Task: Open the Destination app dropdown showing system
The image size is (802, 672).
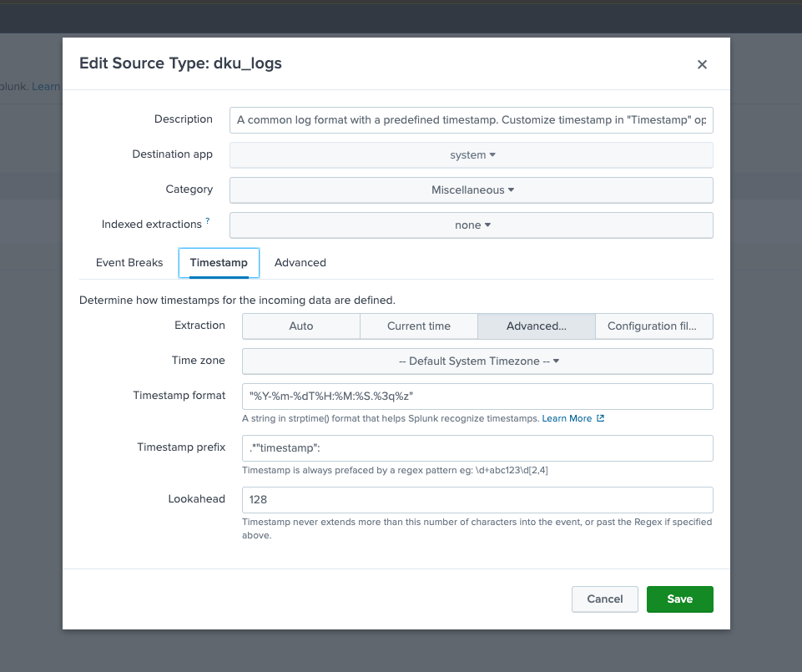Action: (x=472, y=154)
